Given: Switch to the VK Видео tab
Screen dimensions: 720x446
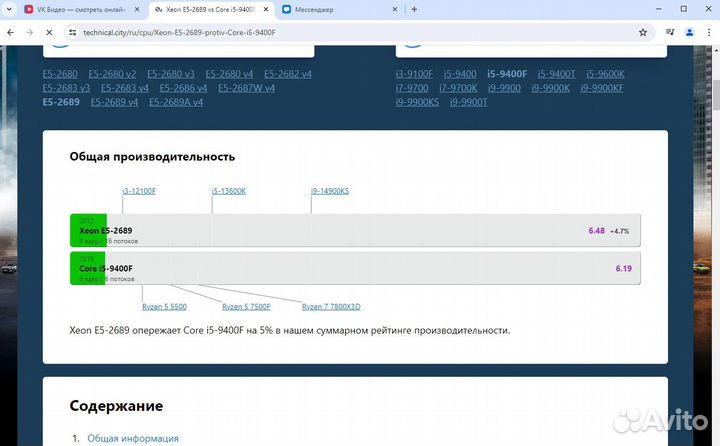Looking at the screenshot, I should click(82, 9).
